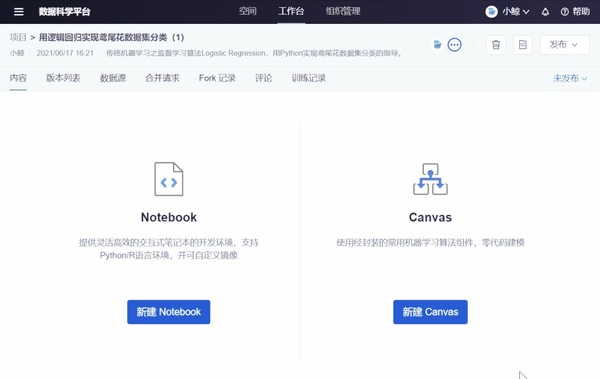Click the project title 用逻辑回归实现鸢尾花数据集分类
Image resolution: width=600 pixels, height=379 pixels.
coord(111,37)
